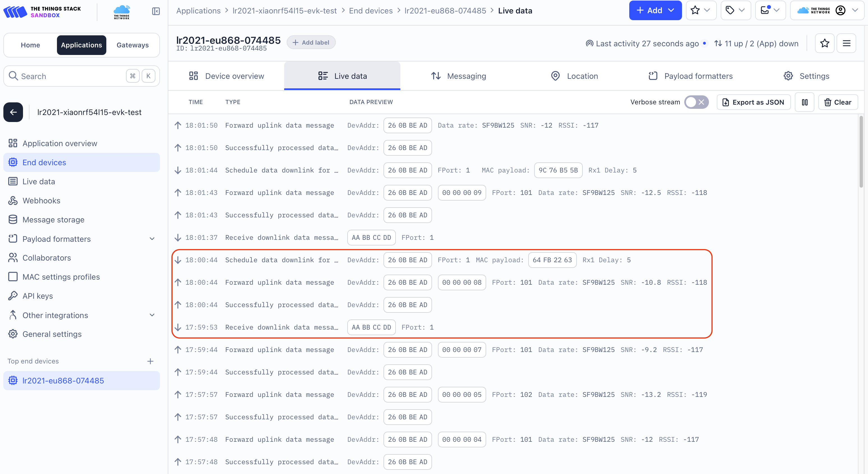Pause the live data stream
The height and width of the screenshot is (474, 868).
pyautogui.click(x=804, y=102)
